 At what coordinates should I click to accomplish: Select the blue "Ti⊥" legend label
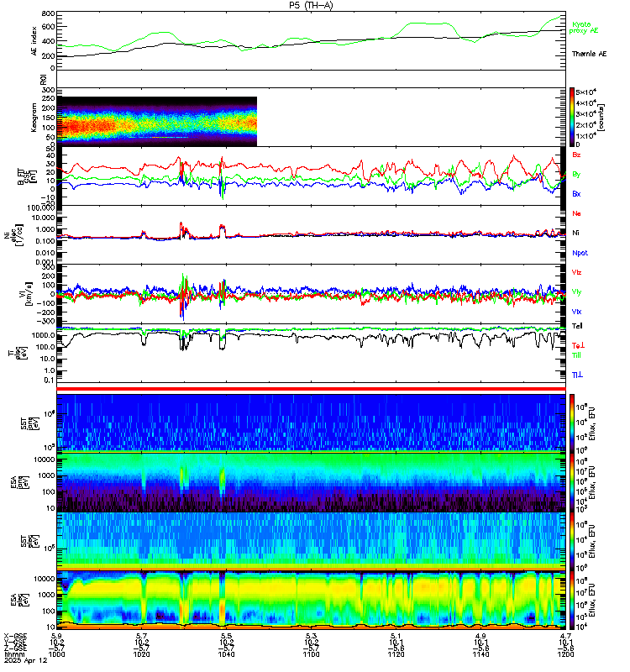577,375
